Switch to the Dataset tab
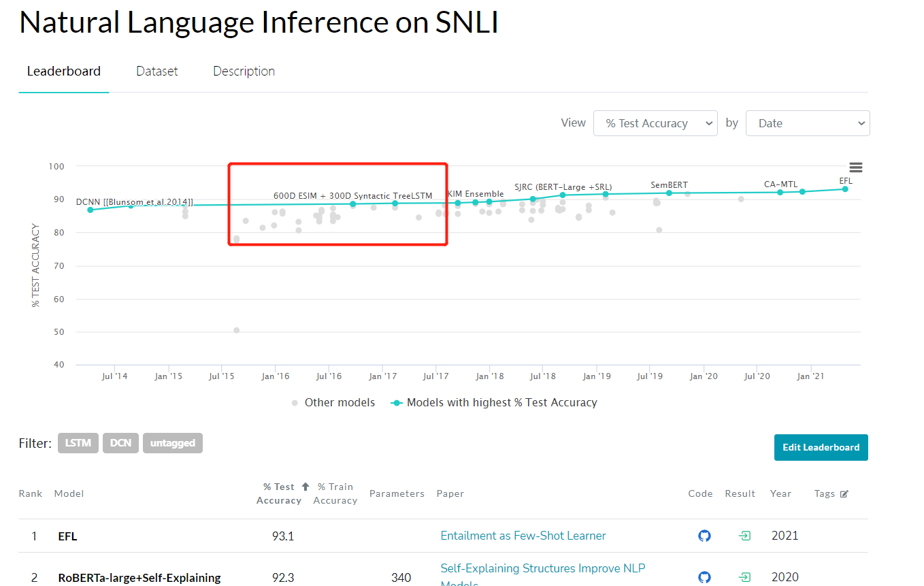924x586 pixels. point(156,71)
